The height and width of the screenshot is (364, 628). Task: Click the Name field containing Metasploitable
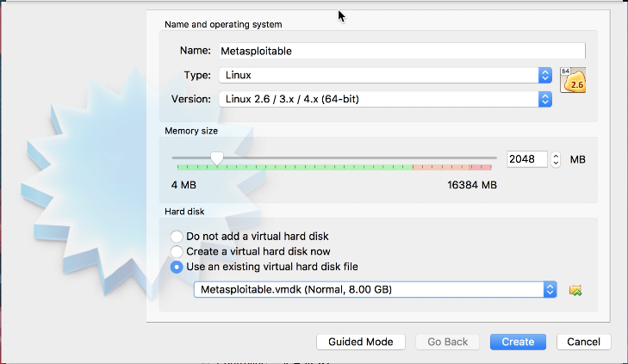pyautogui.click(x=402, y=51)
